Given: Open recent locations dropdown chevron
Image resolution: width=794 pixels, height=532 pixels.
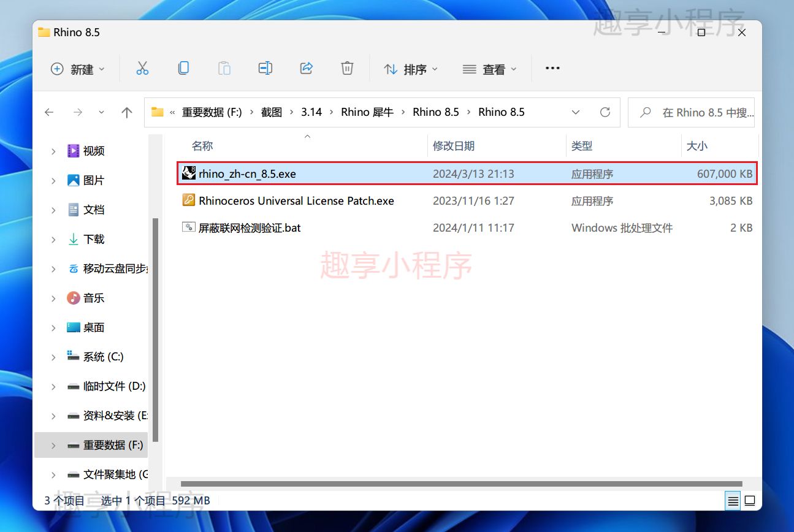Looking at the screenshot, I should 102,112.
